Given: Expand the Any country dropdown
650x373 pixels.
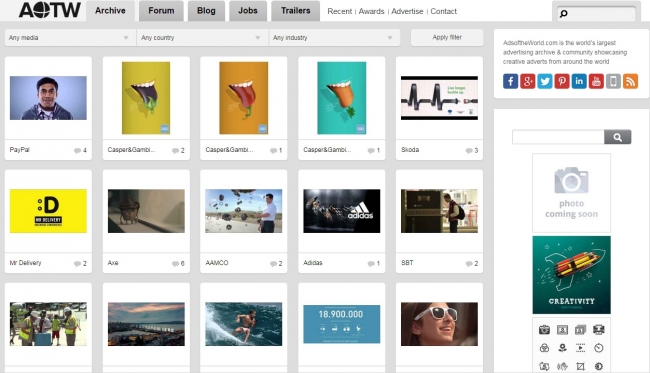Looking at the screenshot, I should coord(202,38).
